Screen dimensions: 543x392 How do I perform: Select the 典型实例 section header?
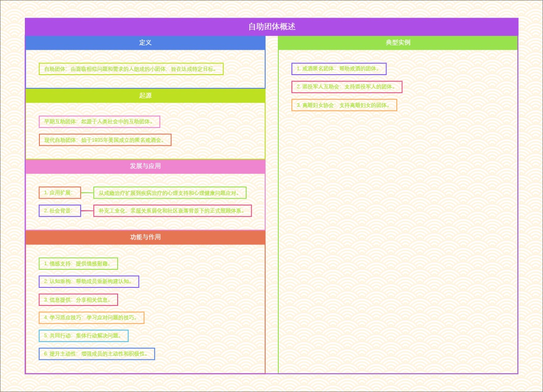(x=398, y=43)
